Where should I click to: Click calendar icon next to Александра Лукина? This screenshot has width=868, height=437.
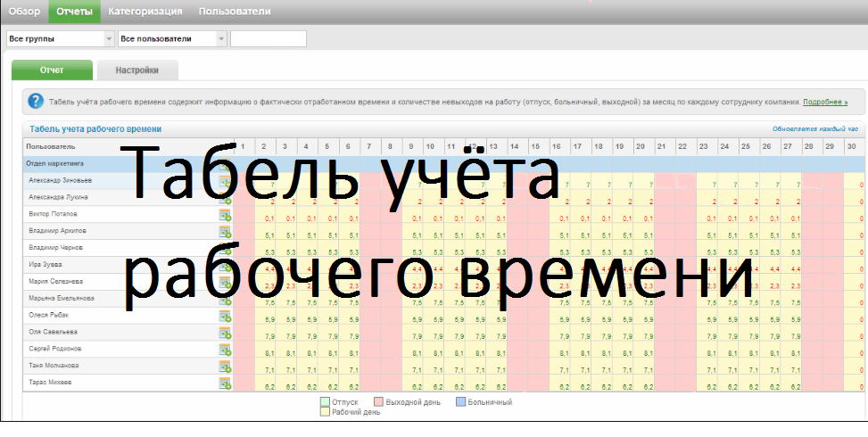(226, 199)
